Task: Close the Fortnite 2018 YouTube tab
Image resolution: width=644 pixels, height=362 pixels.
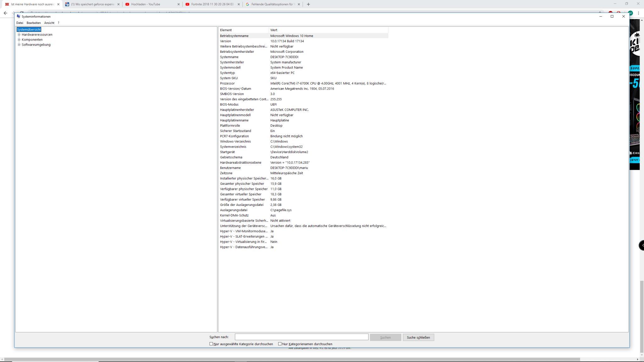Action: coord(239,4)
